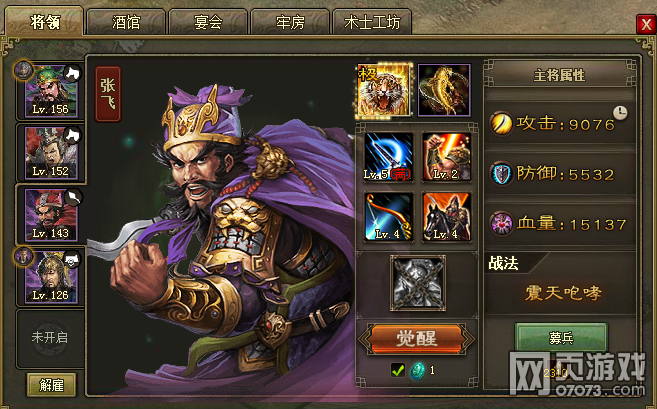
Task: Click the 解雇 dismiss button
Action: (x=52, y=385)
